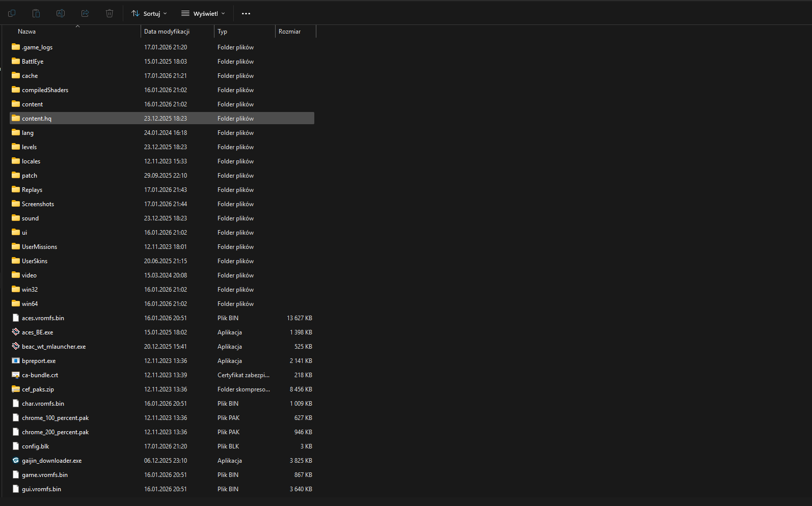Click the Paste clipboard icon

click(36, 13)
